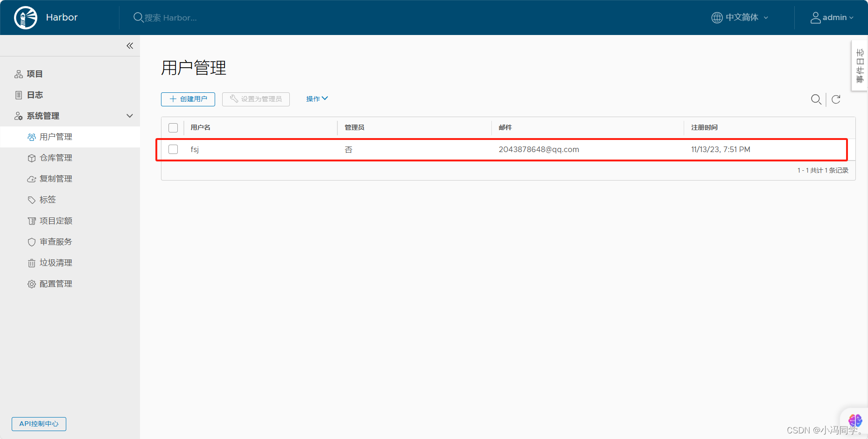Open the 操作 actions dropdown
Viewport: 868px width, 439px height.
317,99
